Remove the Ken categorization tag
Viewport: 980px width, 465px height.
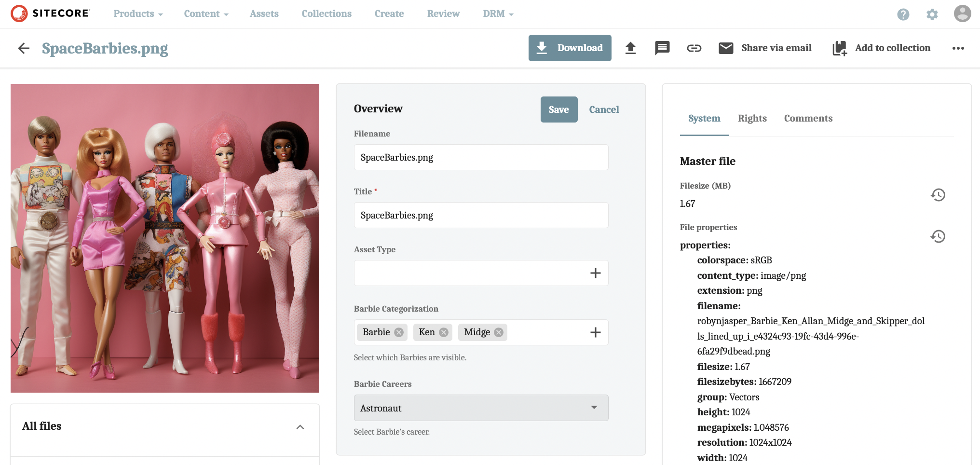(x=444, y=332)
